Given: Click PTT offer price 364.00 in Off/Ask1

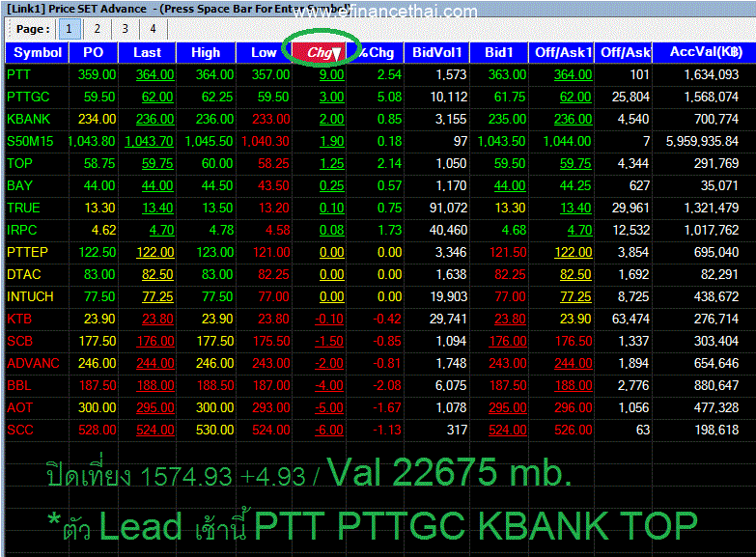Looking at the screenshot, I should pos(573,74).
